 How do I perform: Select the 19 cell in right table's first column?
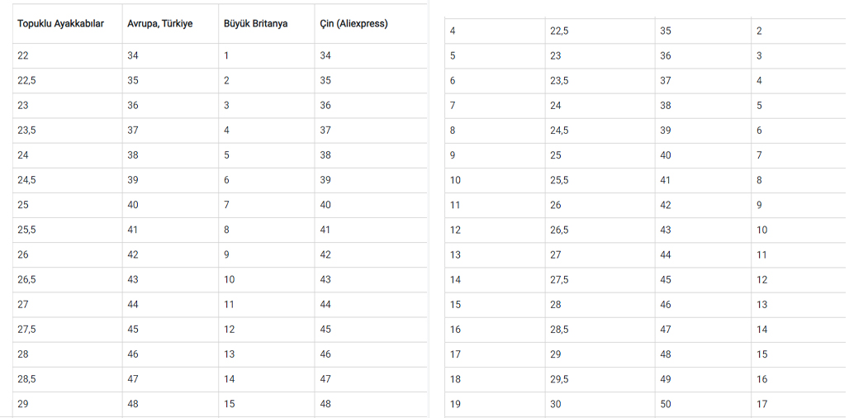[x=455, y=404]
